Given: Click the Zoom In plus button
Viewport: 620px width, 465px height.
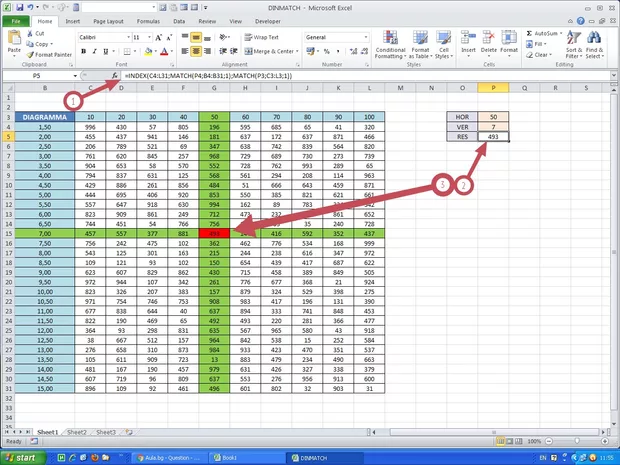Looking at the screenshot, I should tap(605, 441).
